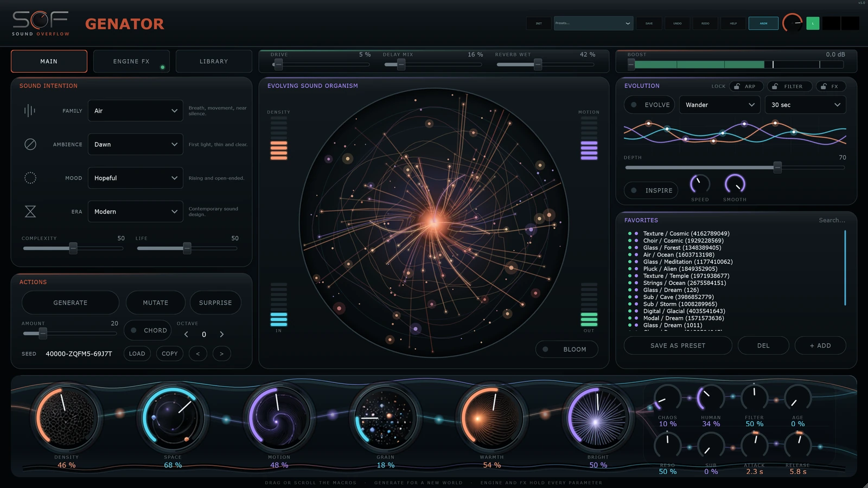Click the SURPRISE button
This screenshot has height=488, width=868.
coord(215,303)
